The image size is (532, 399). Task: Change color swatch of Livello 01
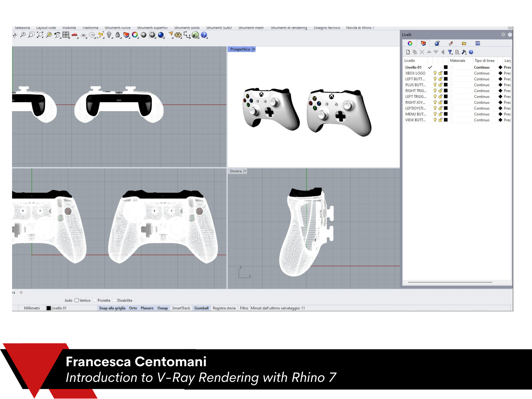click(446, 67)
